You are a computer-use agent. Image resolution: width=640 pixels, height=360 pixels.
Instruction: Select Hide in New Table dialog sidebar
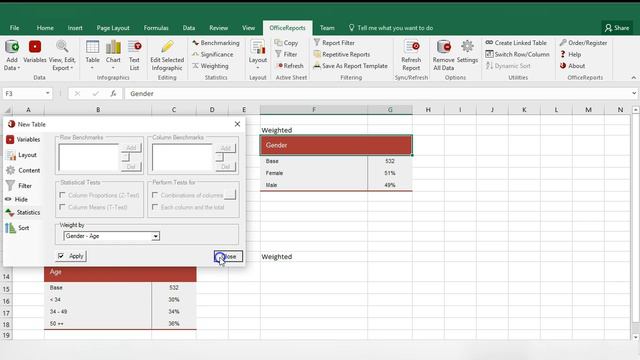pos(16,199)
